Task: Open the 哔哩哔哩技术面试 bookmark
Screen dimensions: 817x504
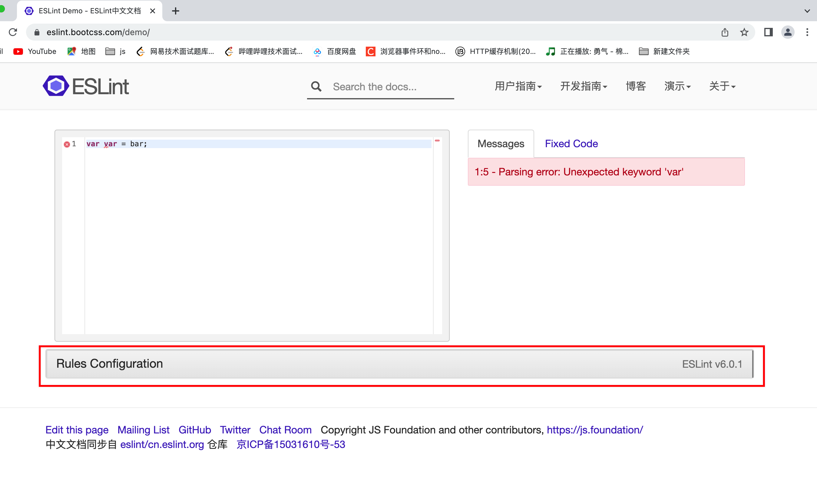Action: [264, 51]
